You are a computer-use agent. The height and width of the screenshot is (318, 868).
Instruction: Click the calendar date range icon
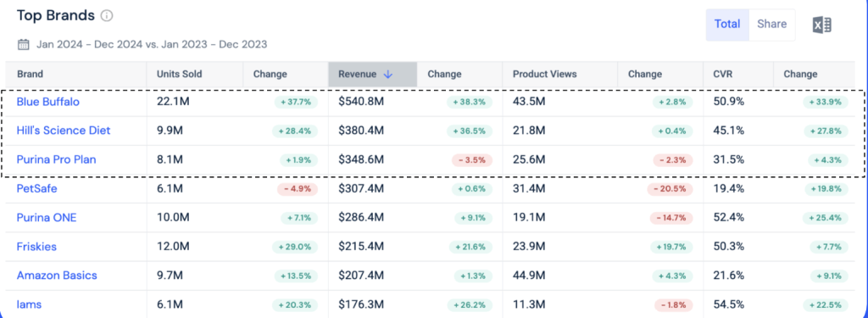tap(23, 44)
